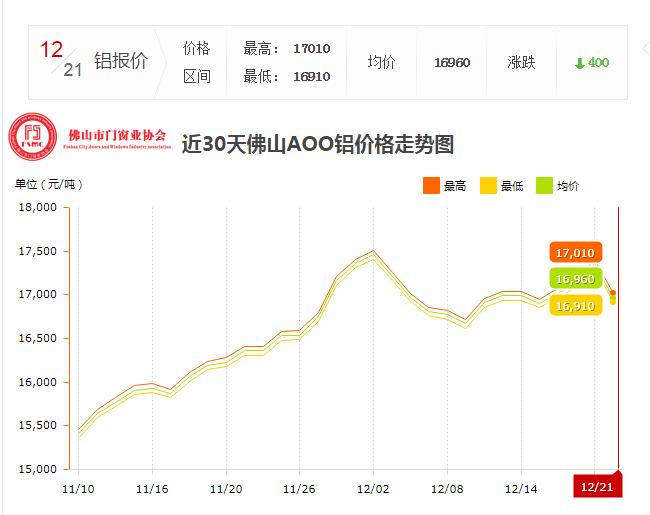The height and width of the screenshot is (515, 650).
Task: Click the red 12 date number
Action: click(x=51, y=49)
